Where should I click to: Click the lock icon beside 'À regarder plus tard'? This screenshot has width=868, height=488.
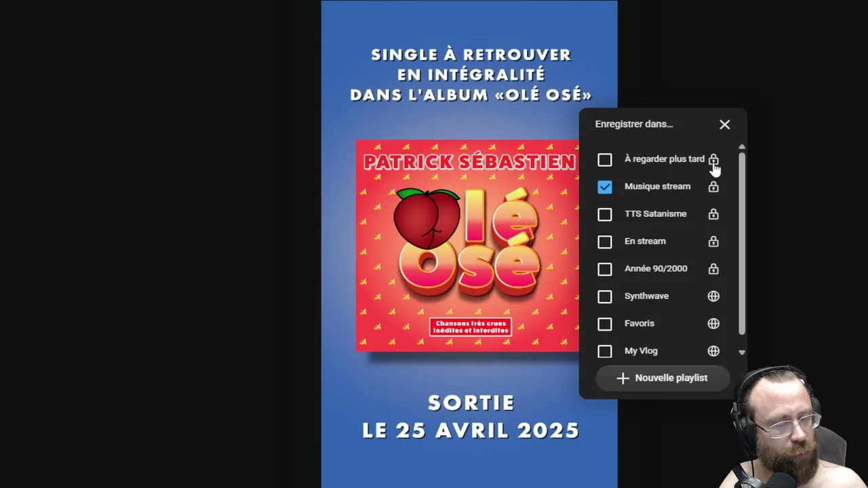(713, 160)
